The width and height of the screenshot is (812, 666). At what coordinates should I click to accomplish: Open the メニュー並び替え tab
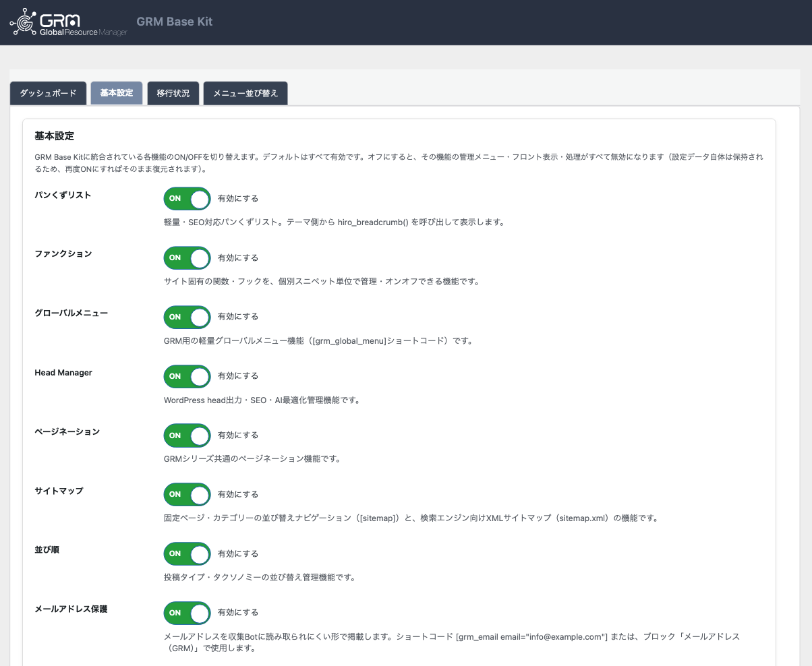(x=245, y=93)
